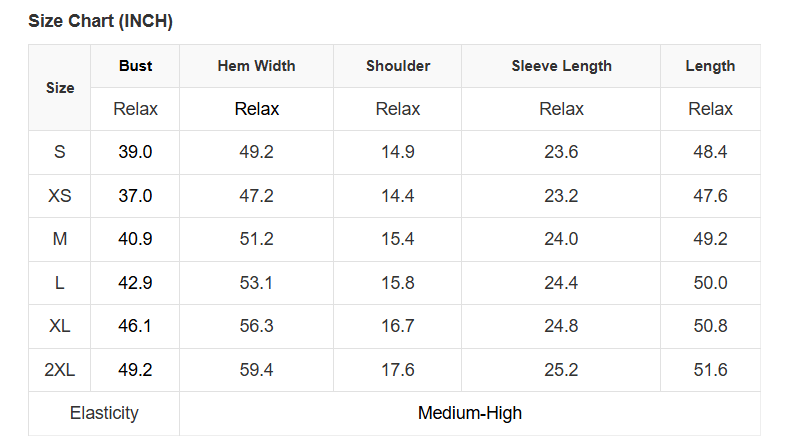Click the Size Chart (INCH) heading
This screenshot has width=792, height=439.
point(100,21)
